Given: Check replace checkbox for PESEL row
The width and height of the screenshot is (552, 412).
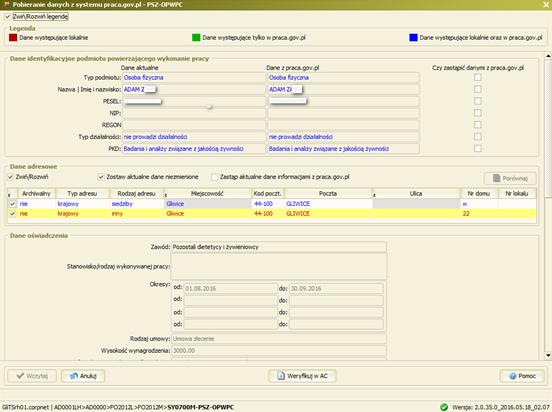Looking at the screenshot, I should tap(478, 101).
